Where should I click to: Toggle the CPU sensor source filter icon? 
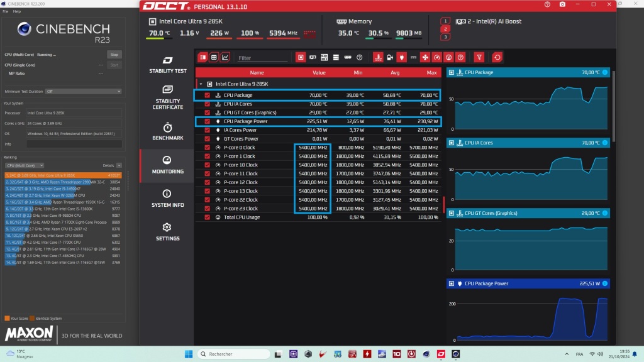[x=301, y=57]
